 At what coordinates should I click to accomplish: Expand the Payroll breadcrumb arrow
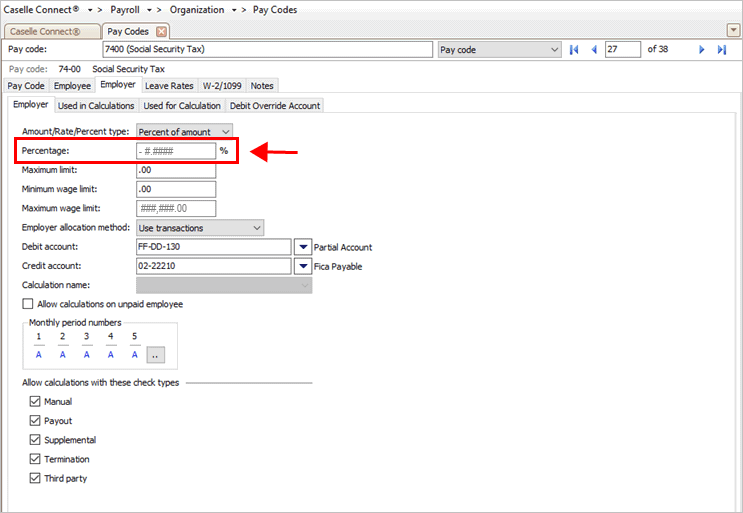[149, 10]
